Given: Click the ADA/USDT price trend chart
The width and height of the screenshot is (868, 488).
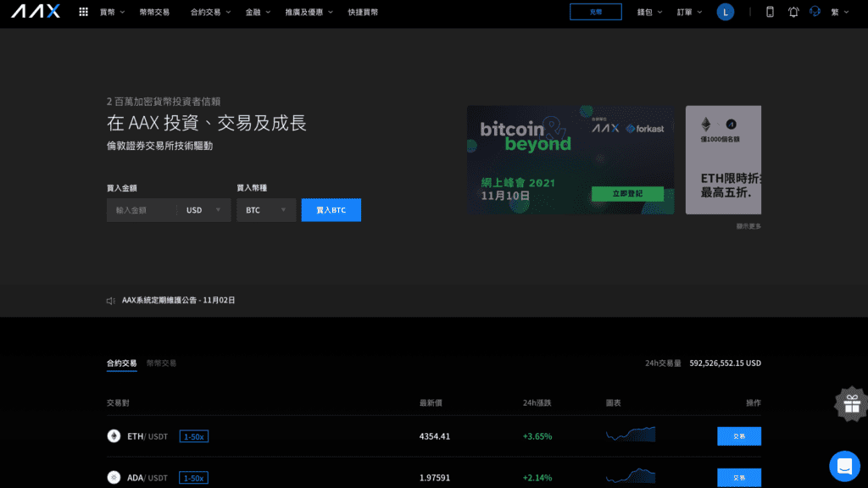Looking at the screenshot, I should (631, 476).
